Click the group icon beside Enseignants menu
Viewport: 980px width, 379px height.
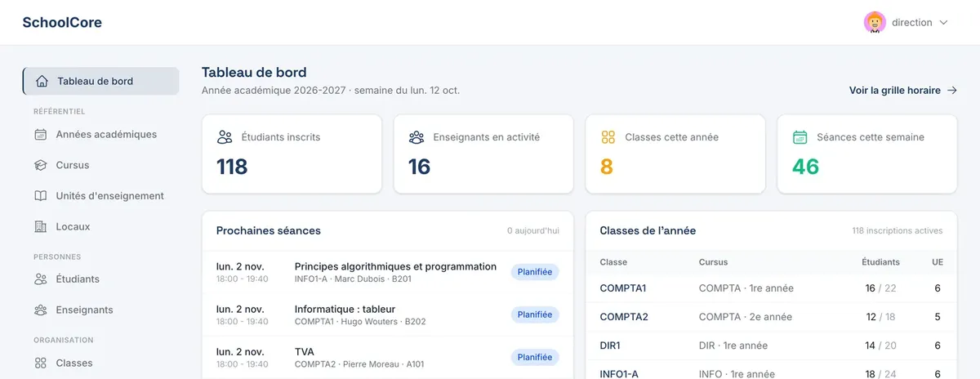pyautogui.click(x=41, y=310)
